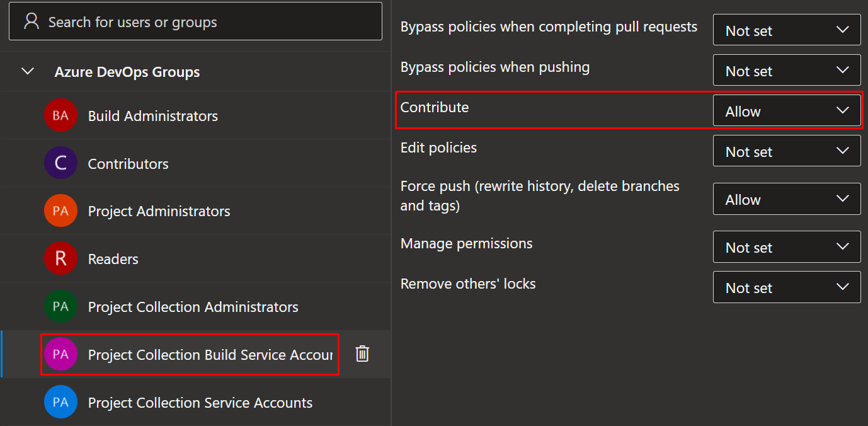
Task: Open the Remove others' locks dropdown
Action: (x=786, y=287)
